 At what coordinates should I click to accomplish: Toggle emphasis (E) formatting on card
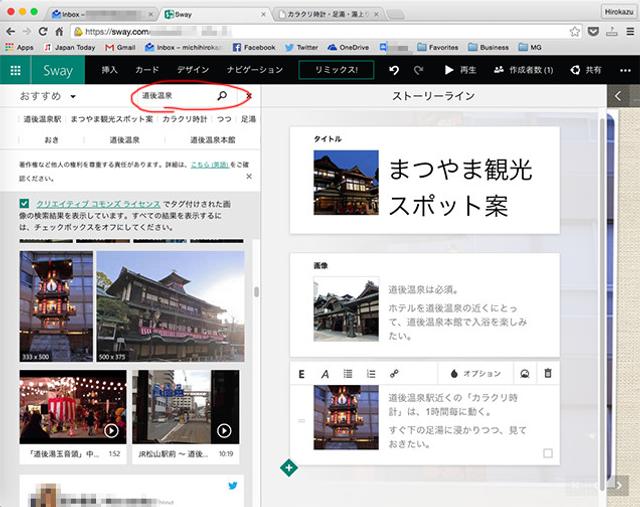pos(301,373)
